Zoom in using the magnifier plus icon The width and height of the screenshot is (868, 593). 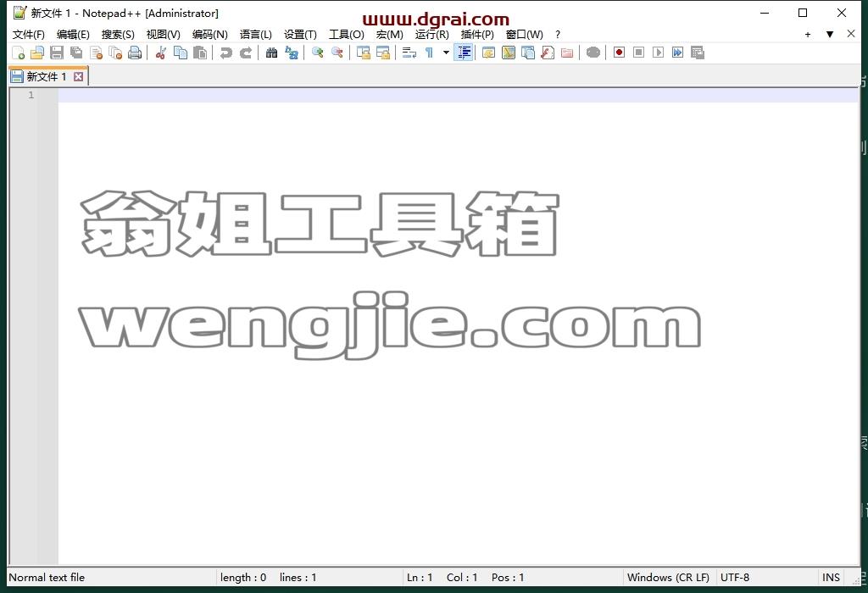[317, 53]
